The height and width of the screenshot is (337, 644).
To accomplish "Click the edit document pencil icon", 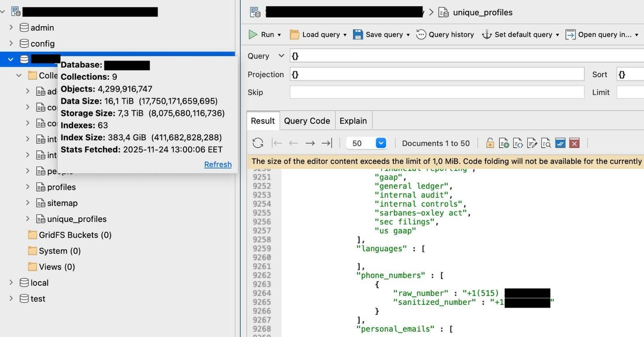I will (532, 143).
